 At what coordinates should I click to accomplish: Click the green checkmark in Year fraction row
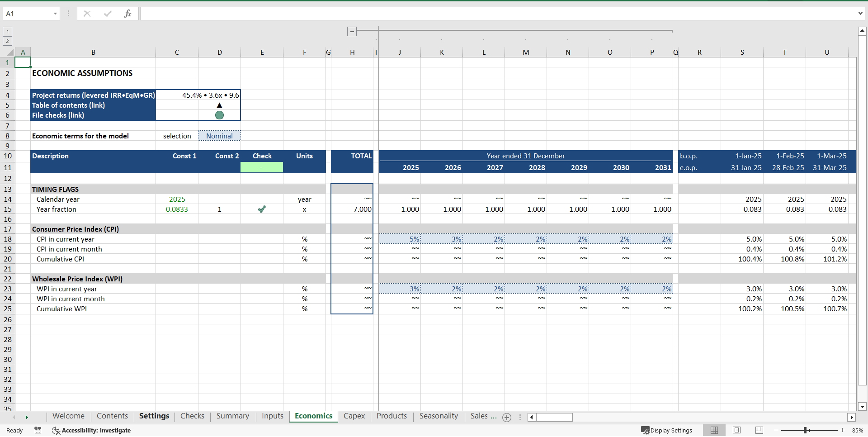point(262,209)
